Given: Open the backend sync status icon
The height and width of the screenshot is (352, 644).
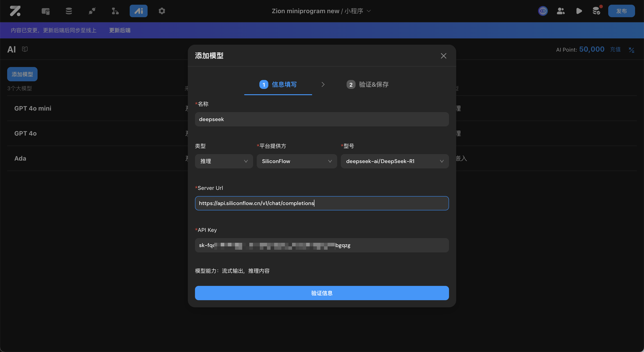Looking at the screenshot, I should click(597, 10).
